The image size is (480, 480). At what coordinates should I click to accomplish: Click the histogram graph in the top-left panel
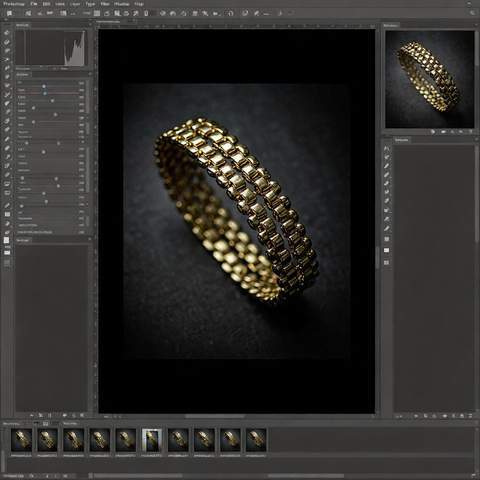point(50,48)
